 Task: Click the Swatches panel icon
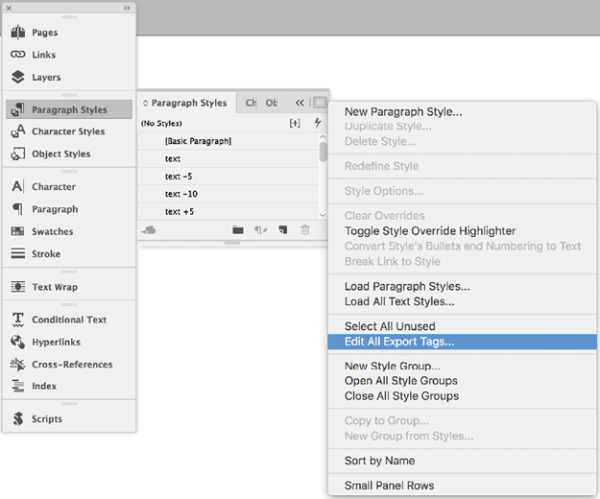(x=18, y=232)
